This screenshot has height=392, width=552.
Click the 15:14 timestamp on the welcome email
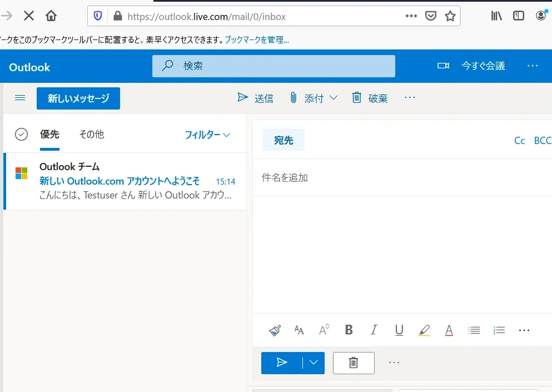[225, 181]
